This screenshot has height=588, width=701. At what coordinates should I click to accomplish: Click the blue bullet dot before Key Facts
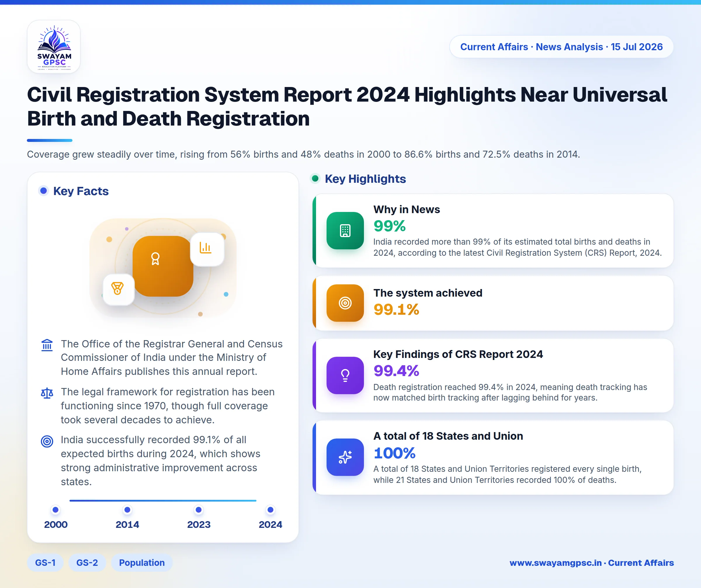[44, 191]
